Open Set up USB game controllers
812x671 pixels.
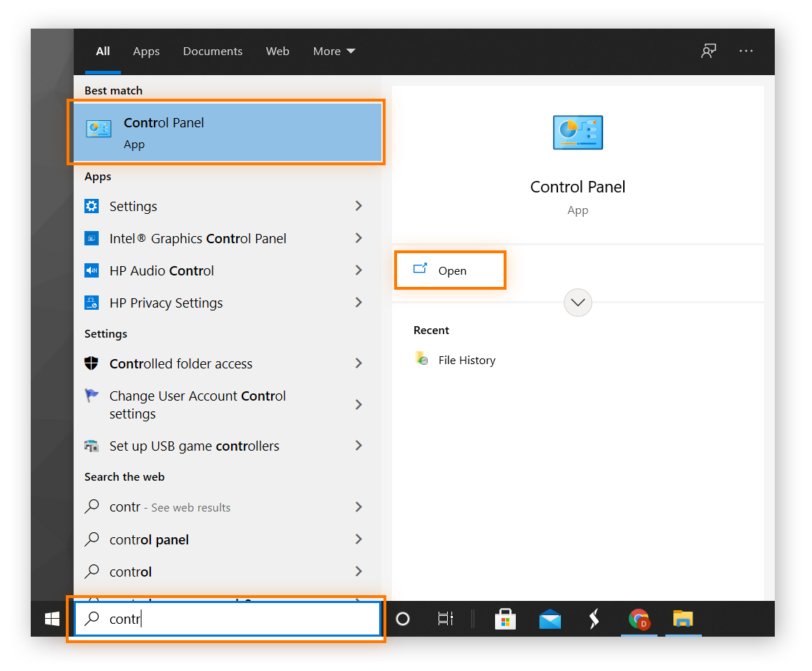coord(194,446)
